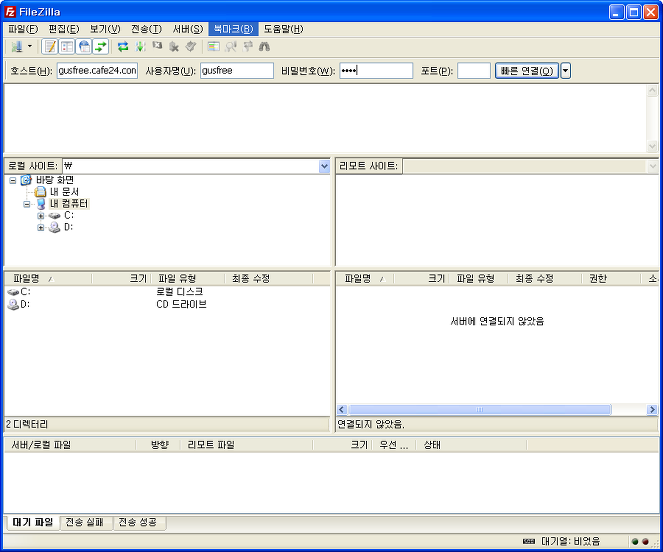Switch to the 전송 실패 tab

(85, 522)
